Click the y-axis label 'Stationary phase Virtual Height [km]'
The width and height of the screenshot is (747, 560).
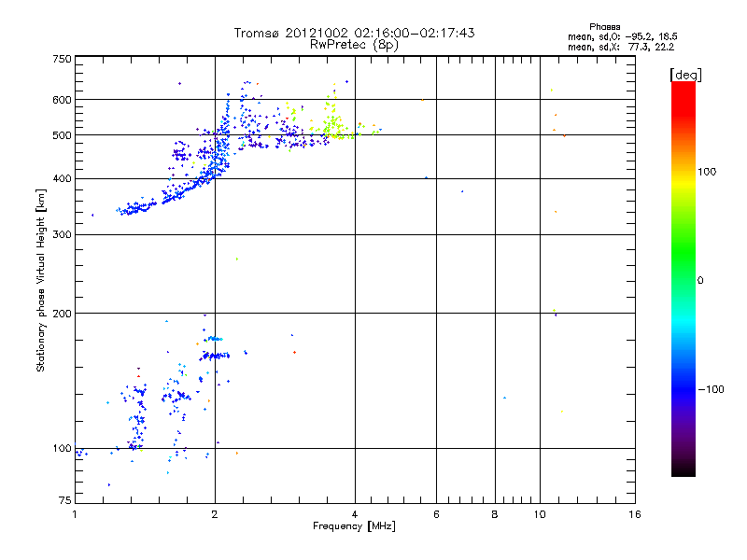pyautogui.click(x=41, y=280)
